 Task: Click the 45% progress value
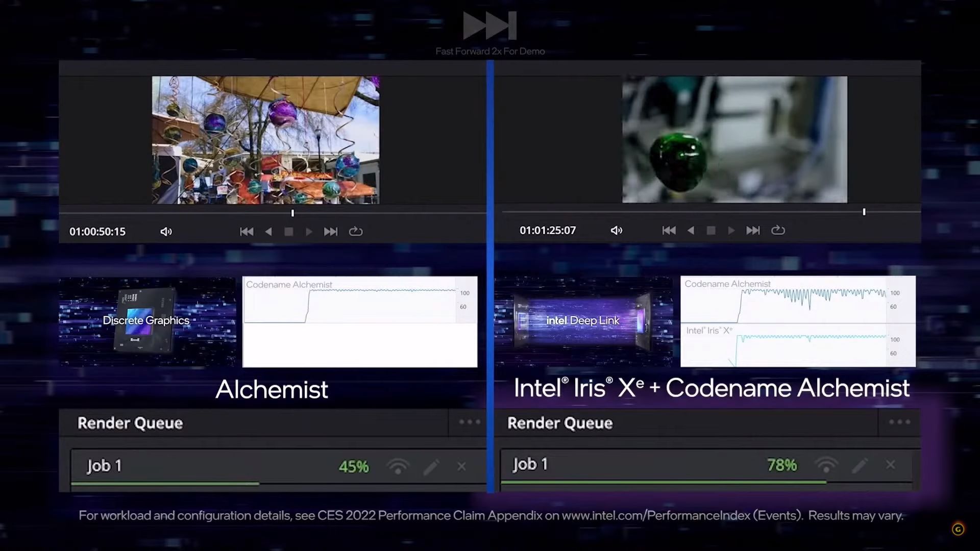(x=353, y=466)
